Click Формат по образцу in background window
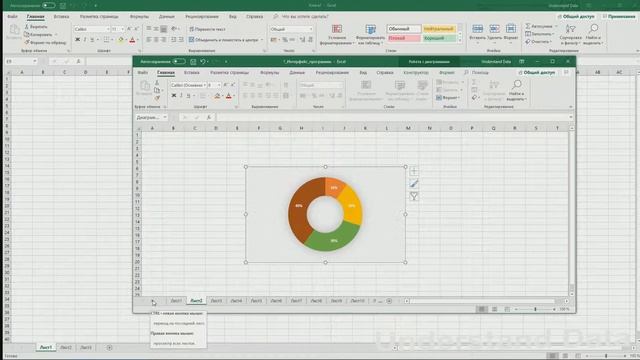Image resolution: width=640 pixels, height=360 pixels. pyautogui.click(x=45, y=42)
